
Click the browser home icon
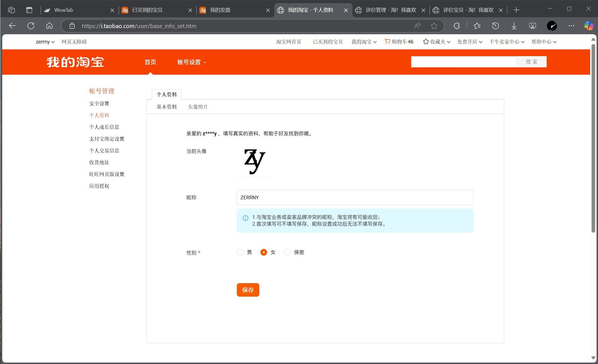click(49, 26)
